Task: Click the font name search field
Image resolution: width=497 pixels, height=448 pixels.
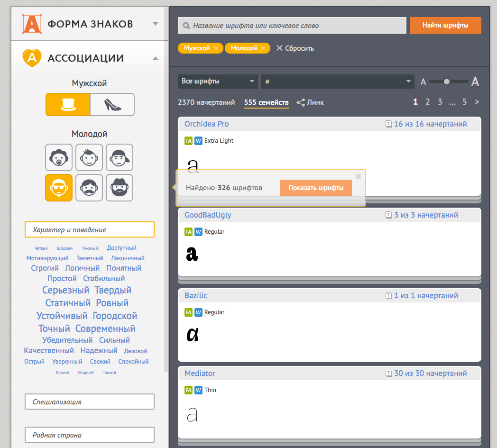Action: tap(292, 26)
